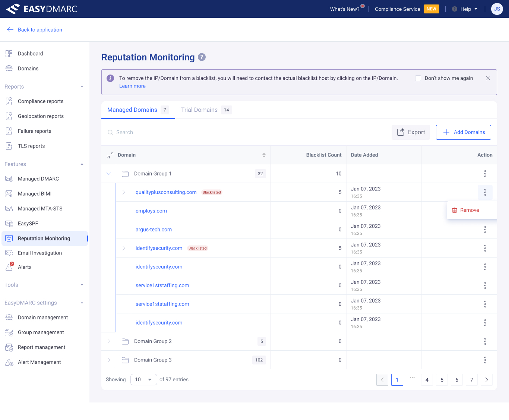Screen dimensions: 509x420
Task: Collapse Domain Group 1 row
Action: (x=109, y=174)
